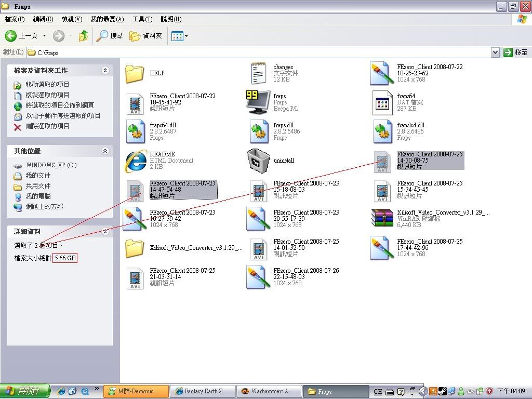Click the up-one-level folder toolbar icon
This screenshot has height=399, width=532.
pos(83,36)
